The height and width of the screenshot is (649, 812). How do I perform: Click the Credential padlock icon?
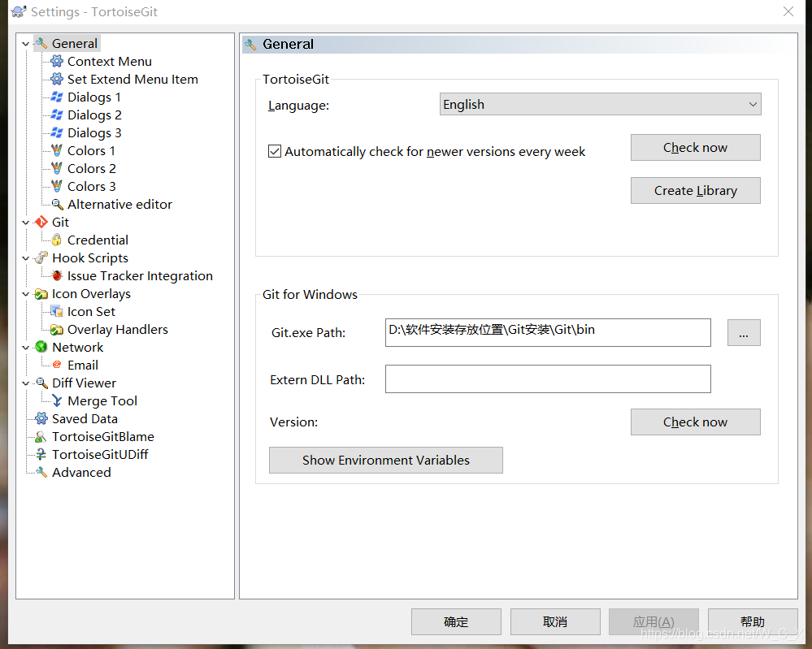coord(56,240)
